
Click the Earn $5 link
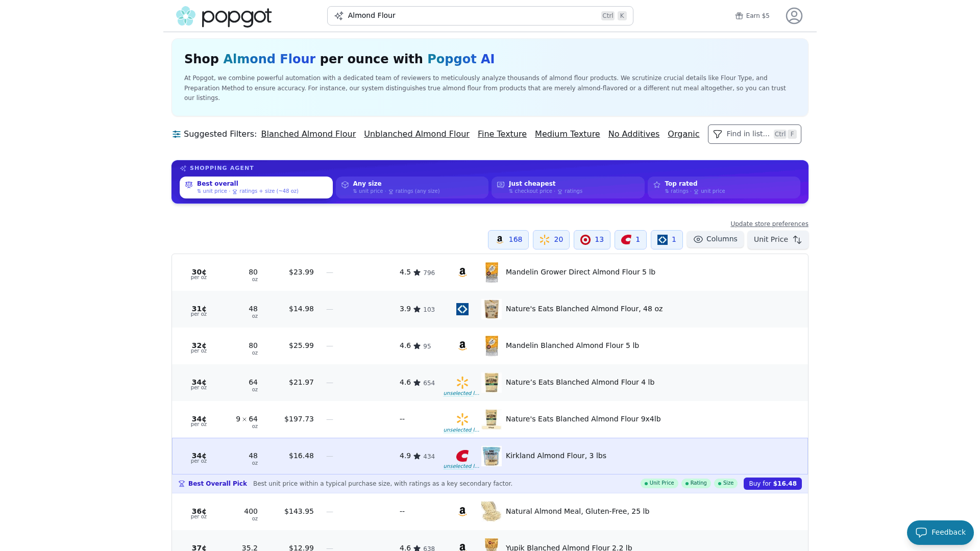pyautogui.click(x=752, y=16)
